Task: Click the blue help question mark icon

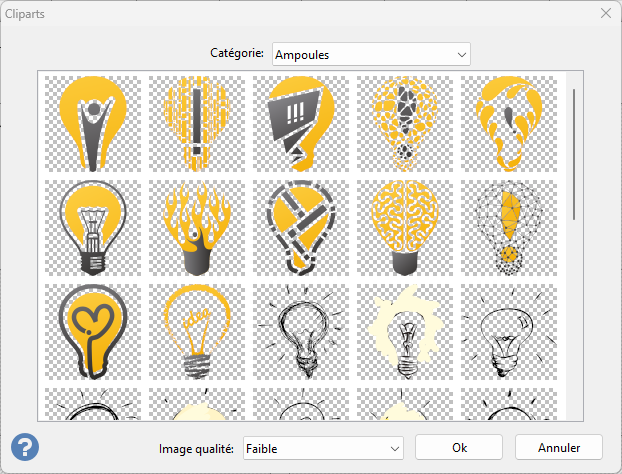Action: click(25, 446)
